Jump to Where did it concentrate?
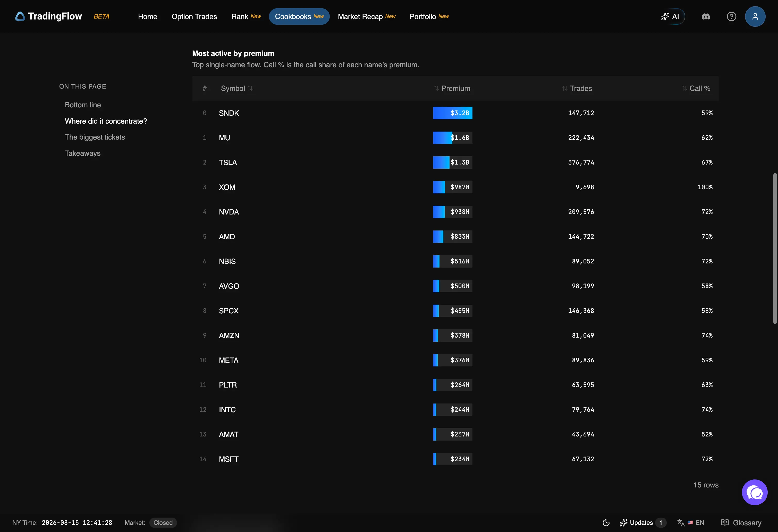 pyautogui.click(x=106, y=121)
